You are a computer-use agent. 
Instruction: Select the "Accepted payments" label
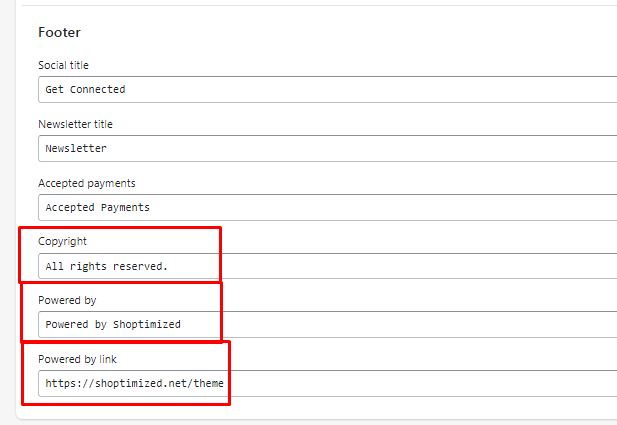tap(87, 183)
